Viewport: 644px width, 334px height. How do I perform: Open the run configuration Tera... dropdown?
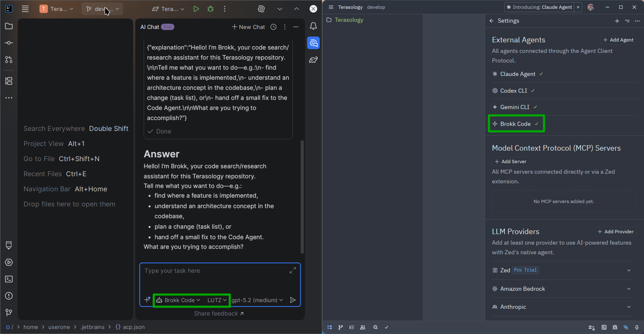click(x=168, y=9)
